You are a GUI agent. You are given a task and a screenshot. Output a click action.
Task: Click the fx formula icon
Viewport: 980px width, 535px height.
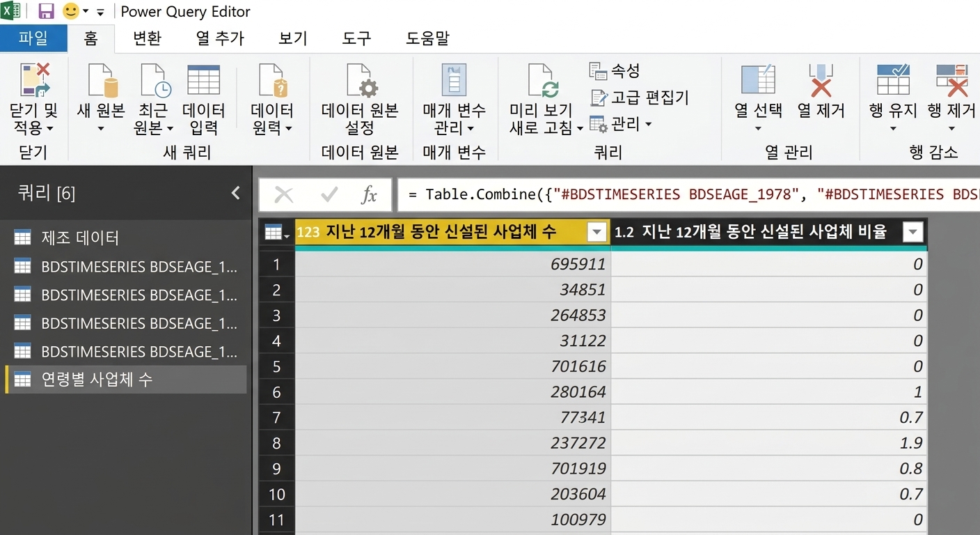pyautogui.click(x=369, y=195)
